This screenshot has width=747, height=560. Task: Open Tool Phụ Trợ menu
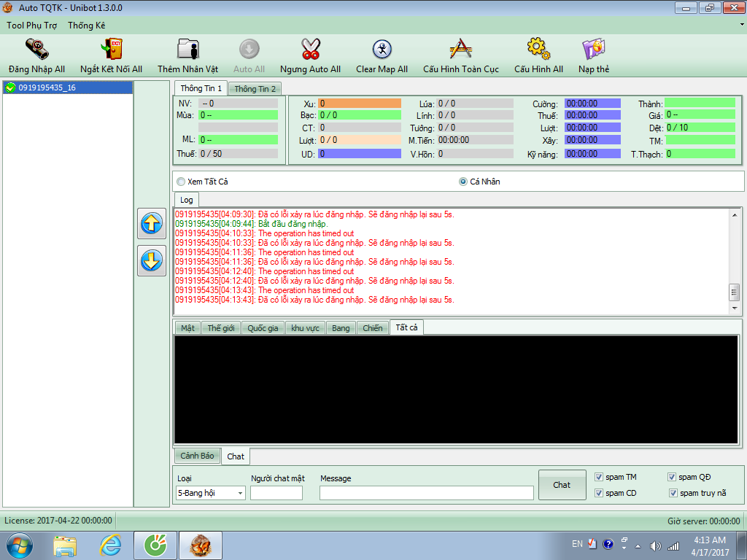point(32,26)
